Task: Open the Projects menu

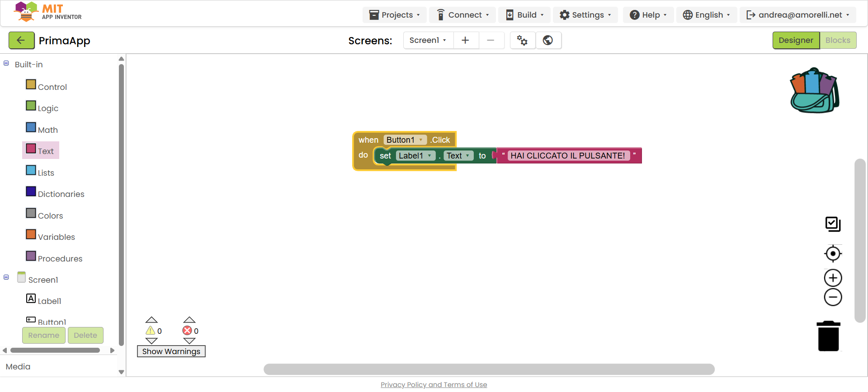Action: pos(394,15)
